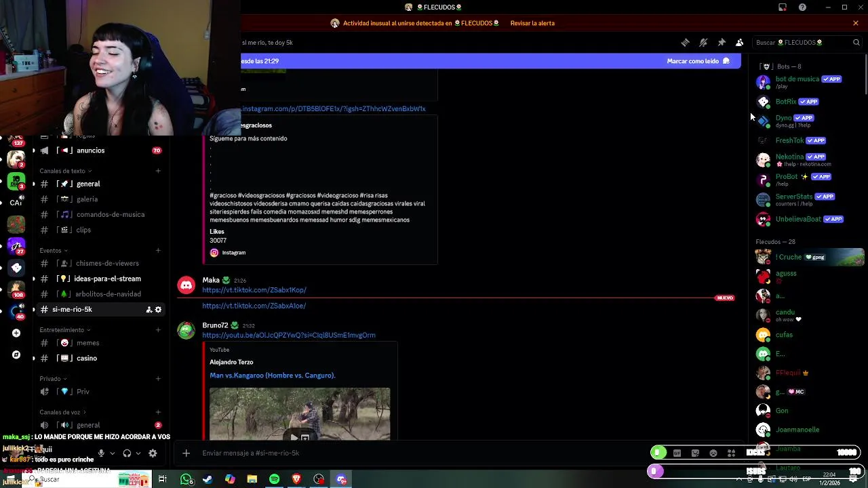The image size is (868, 488).
Task: Collapse the Privado category
Action: tap(53, 379)
